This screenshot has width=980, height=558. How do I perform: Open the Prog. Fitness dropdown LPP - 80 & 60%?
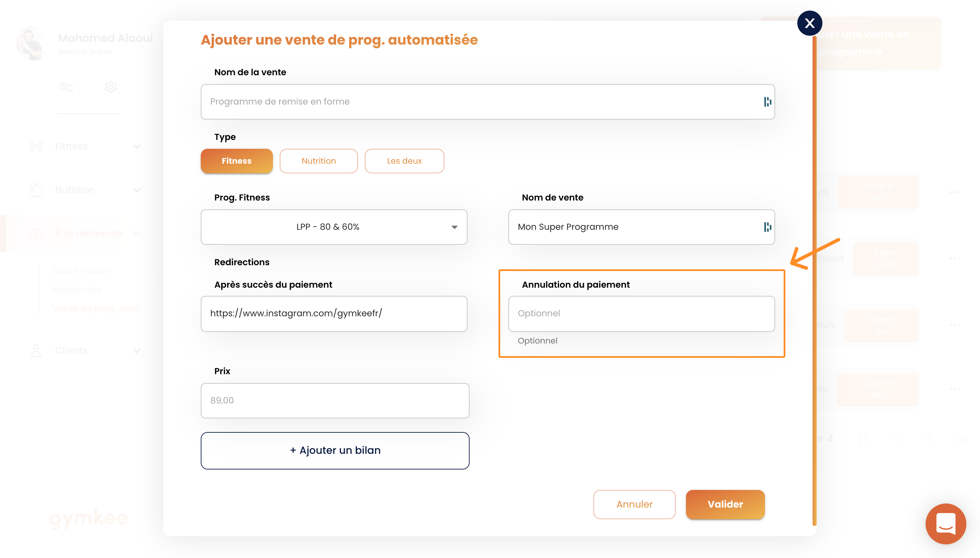coord(333,227)
